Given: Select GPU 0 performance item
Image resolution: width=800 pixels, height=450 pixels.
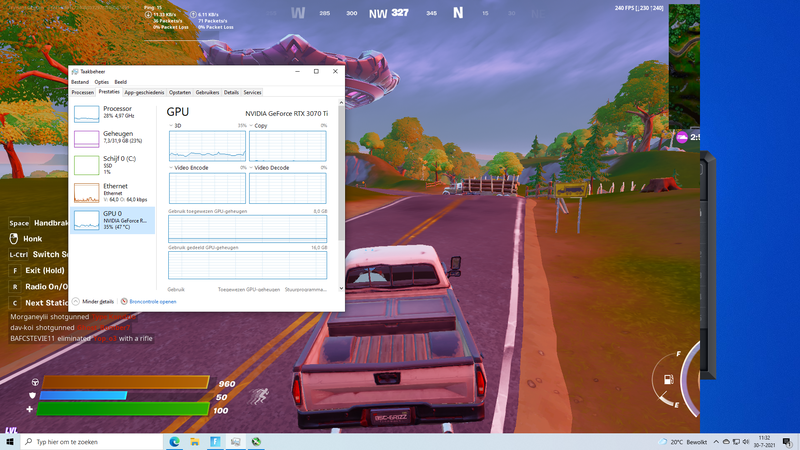Looking at the screenshot, I should [112, 220].
